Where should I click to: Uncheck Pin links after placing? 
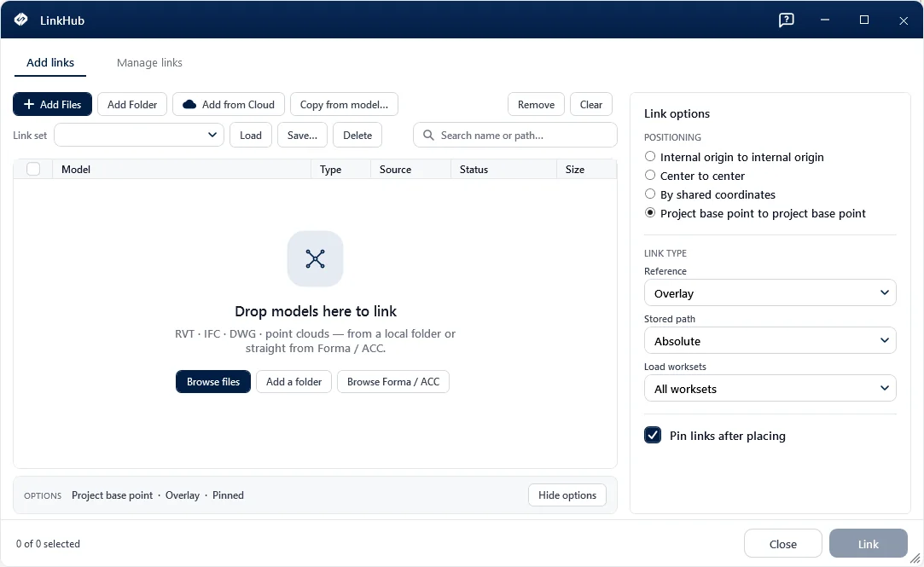pos(653,435)
